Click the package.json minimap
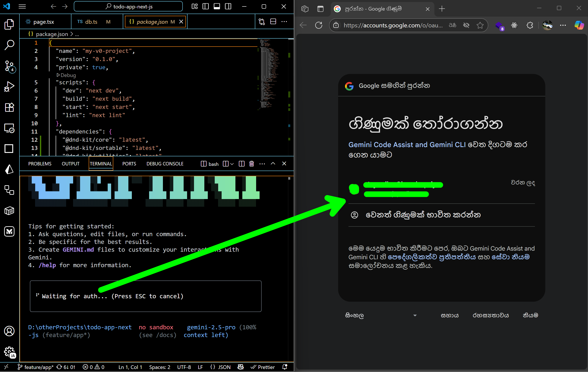588x372 pixels. tap(270, 74)
